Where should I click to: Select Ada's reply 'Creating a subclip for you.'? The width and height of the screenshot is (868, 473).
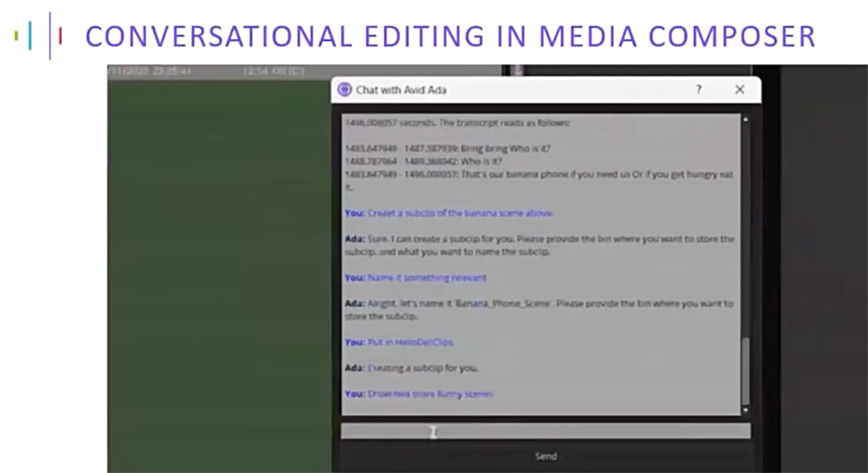(412, 368)
